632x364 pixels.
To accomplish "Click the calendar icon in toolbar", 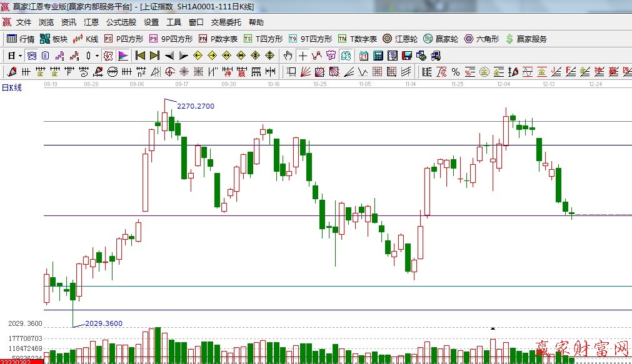I will [x=363, y=56].
